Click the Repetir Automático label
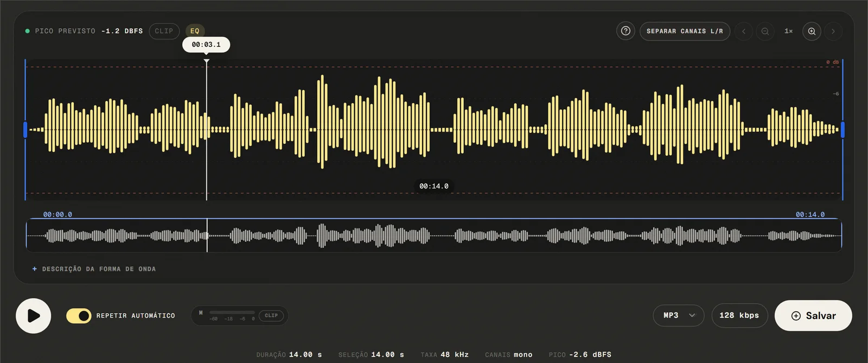 (136, 316)
